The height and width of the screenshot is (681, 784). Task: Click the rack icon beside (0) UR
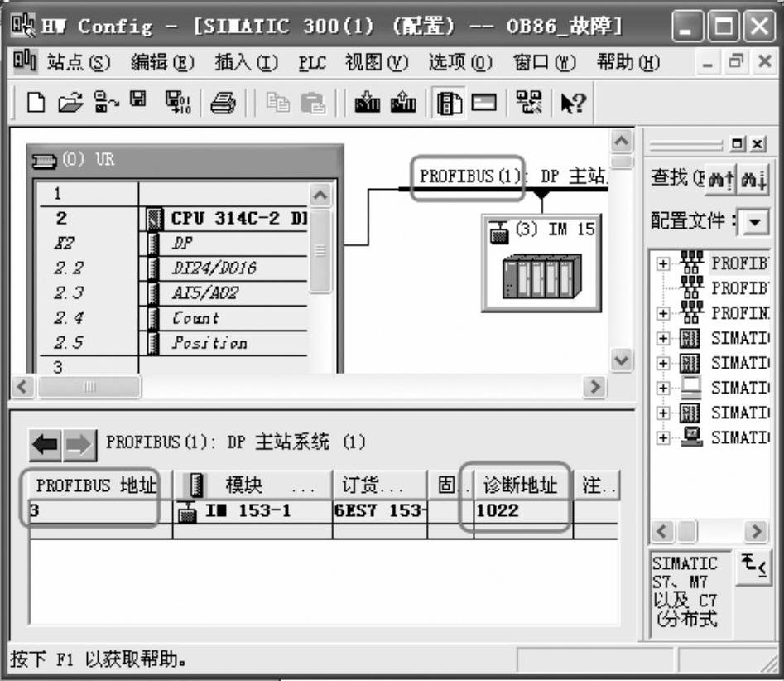point(45,161)
